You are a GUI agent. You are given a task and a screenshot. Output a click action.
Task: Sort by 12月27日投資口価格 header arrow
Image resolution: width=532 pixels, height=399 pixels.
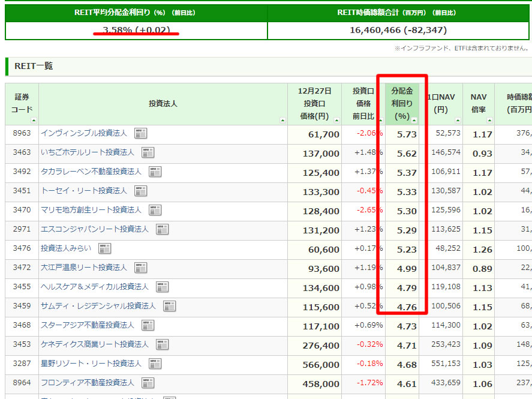(x=338, y=121)
